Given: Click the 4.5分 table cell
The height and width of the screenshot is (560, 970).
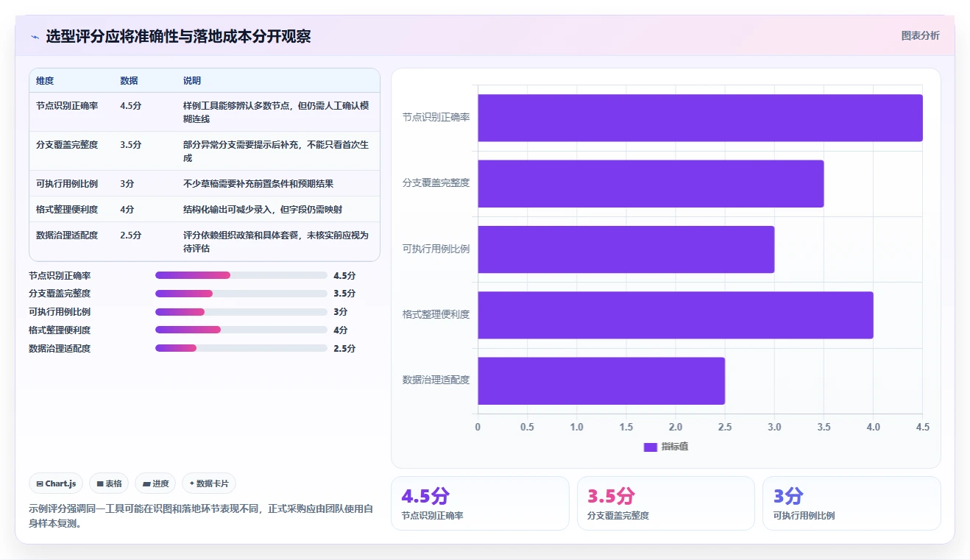Looking at the screenshot, I should click(x=130, y=105).
